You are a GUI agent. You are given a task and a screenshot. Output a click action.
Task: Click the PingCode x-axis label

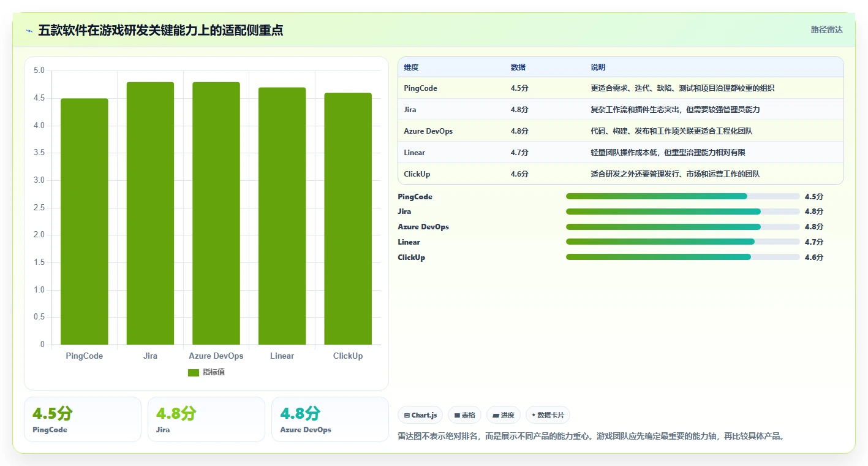(85, 356)
